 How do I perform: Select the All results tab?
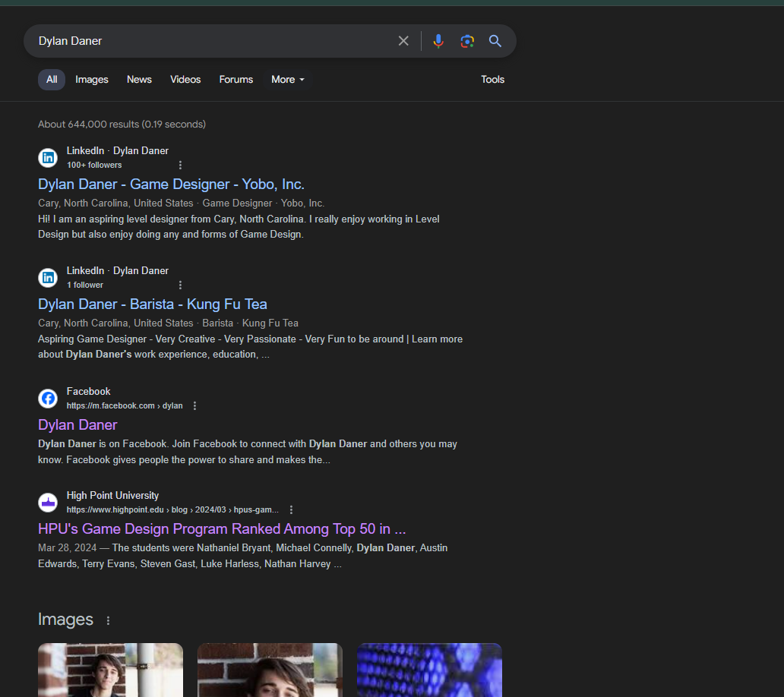52,80
